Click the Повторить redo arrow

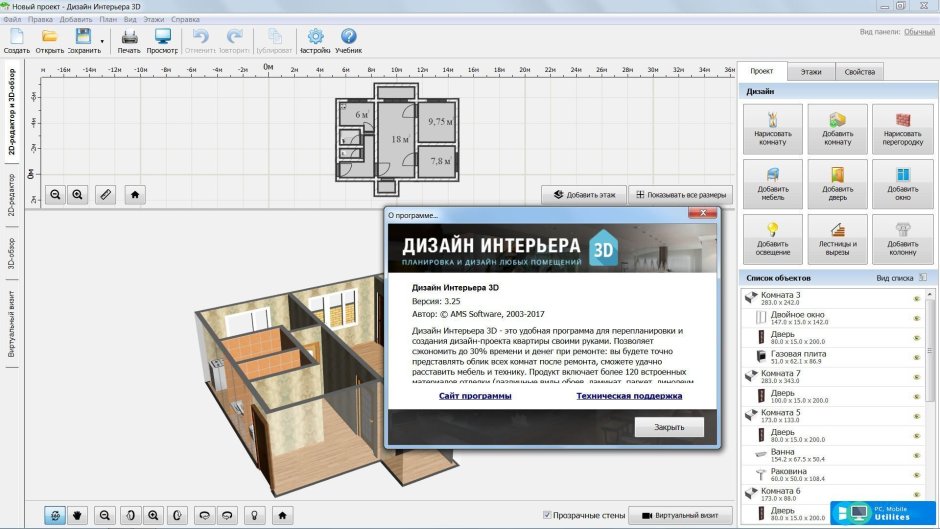pyautogui.click(x=234, y=37)
